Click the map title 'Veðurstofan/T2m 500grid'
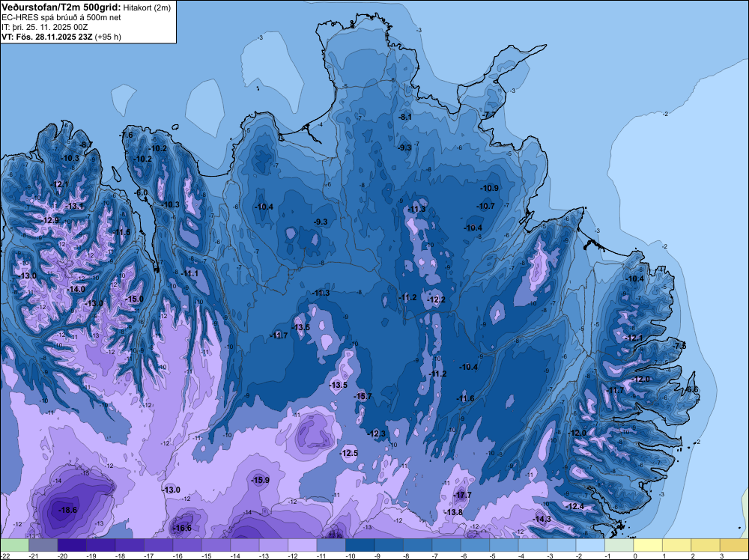This screenshot has height=560, width=749. [61, 7]
